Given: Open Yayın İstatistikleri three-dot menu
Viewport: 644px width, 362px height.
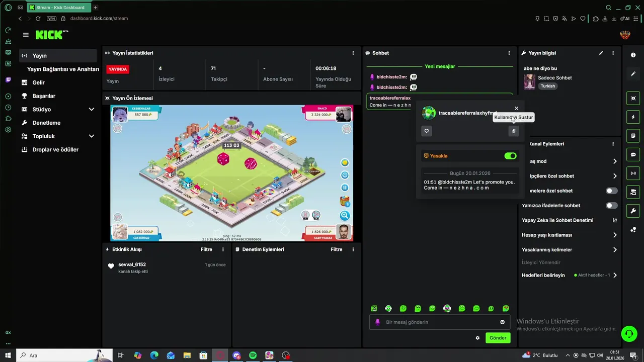Looking at the screenshot, I should (x=353, y=53).
